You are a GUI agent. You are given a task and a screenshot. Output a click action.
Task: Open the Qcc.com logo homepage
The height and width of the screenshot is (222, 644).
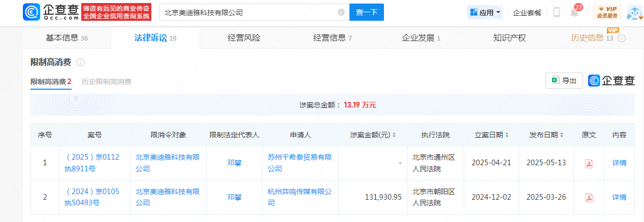click(51, 12)
